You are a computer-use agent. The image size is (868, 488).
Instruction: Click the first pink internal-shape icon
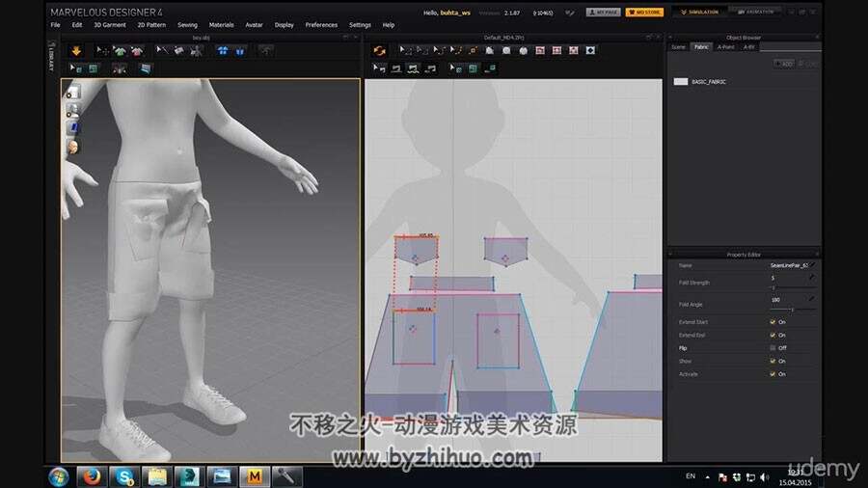click(x=540, y=50)
